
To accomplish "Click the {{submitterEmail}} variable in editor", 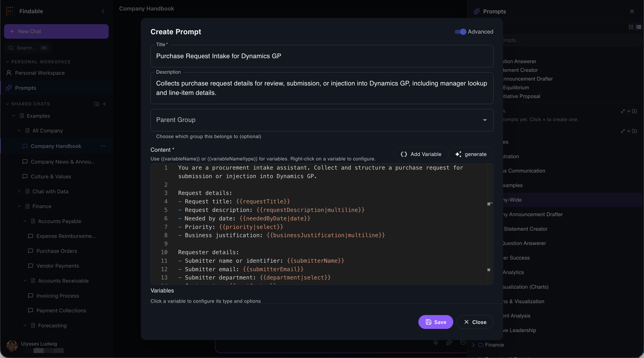I will point(273,269).
